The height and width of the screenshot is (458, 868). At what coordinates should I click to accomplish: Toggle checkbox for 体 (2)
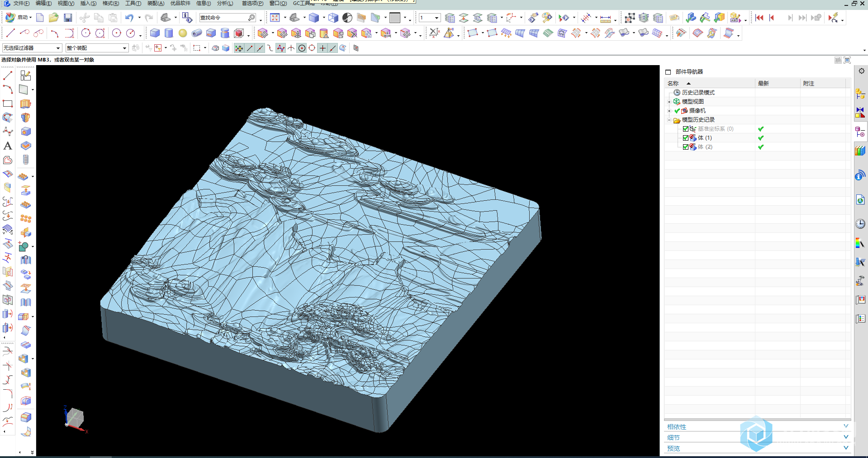point(685,147)
